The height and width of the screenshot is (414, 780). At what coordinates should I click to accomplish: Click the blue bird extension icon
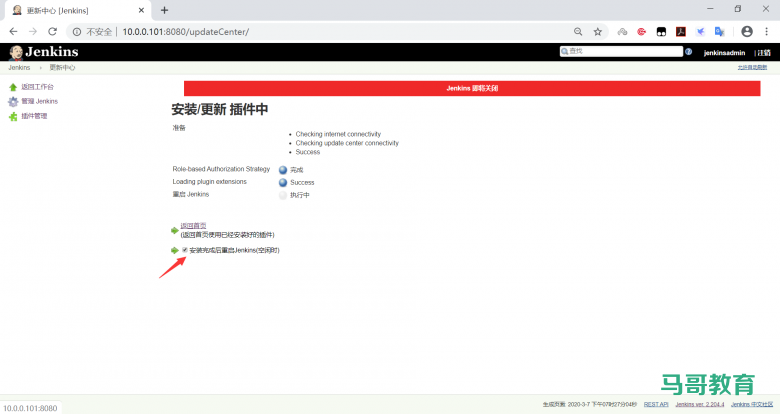pos(700,32)
